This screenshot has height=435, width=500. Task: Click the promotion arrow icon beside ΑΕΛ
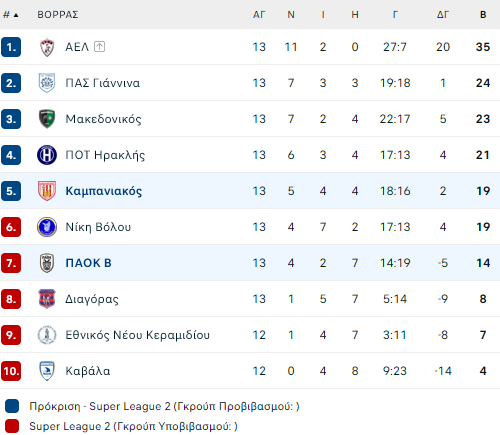click(x=99, y=47)
